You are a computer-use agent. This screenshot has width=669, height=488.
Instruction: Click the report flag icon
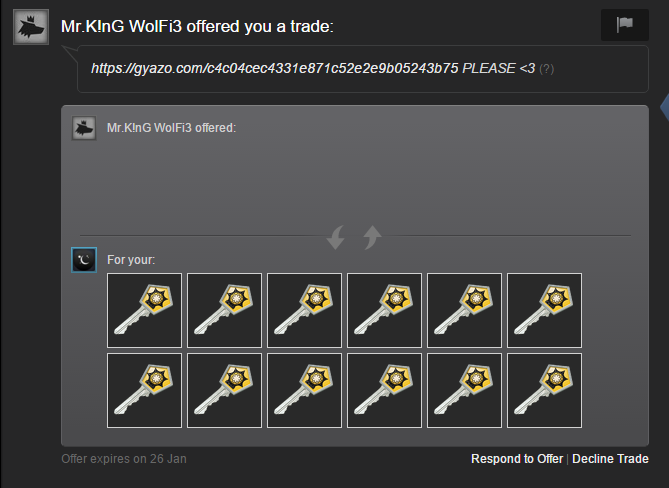[x=625, y=25]
